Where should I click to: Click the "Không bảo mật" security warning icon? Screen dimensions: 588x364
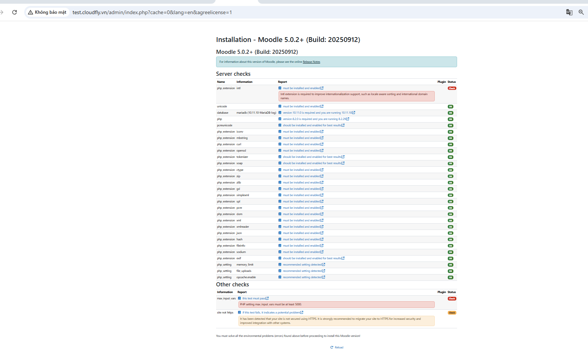tap(30, 12)
